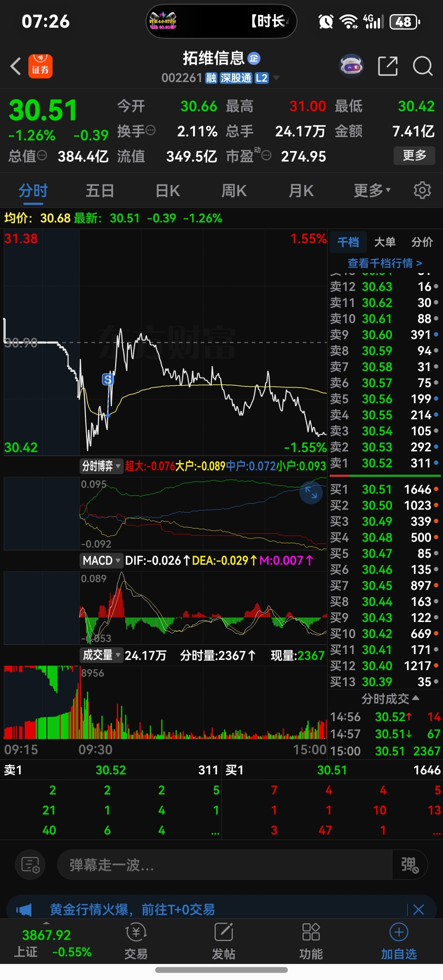Open 功能 functions icon in bottom bar
The height and width of the screenshot is (980, 443).
click(x=311, y=941)
